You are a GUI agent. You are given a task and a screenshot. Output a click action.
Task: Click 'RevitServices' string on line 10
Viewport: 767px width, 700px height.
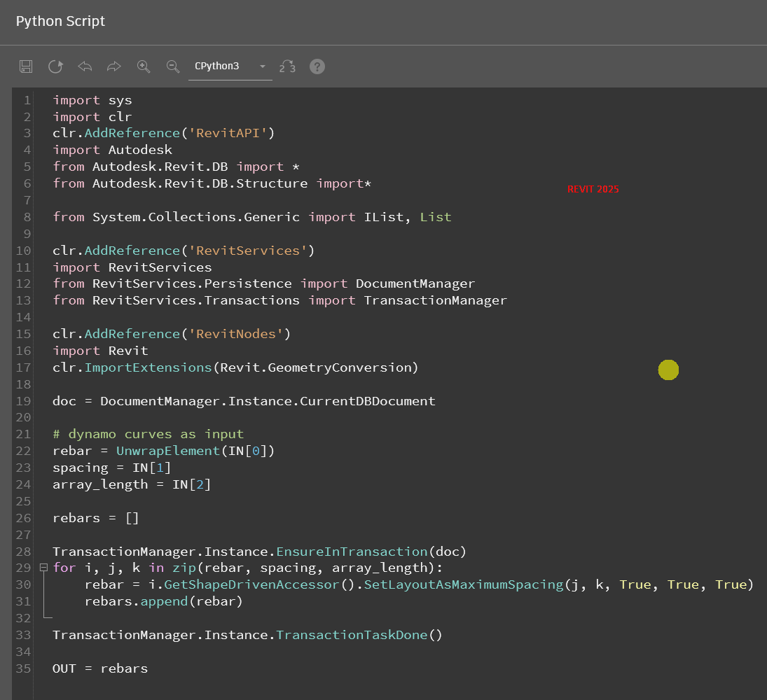pyautogui.click(x=248, y=251)
